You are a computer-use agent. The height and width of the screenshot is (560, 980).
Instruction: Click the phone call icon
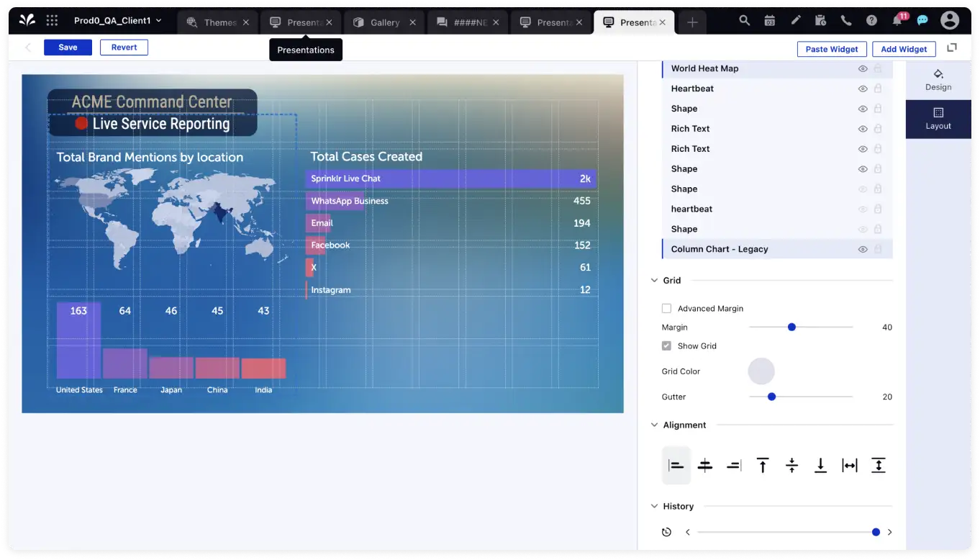click(x=846, y=21)
